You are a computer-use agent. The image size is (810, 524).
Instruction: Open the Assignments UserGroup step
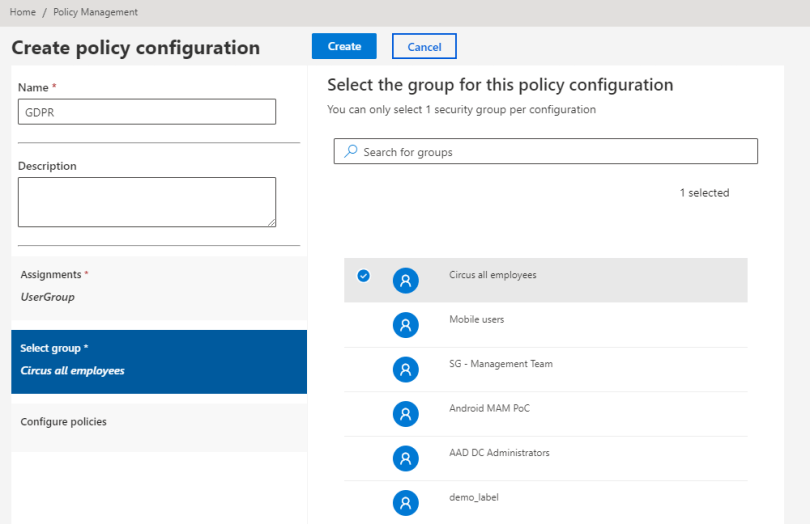(158, 286)
